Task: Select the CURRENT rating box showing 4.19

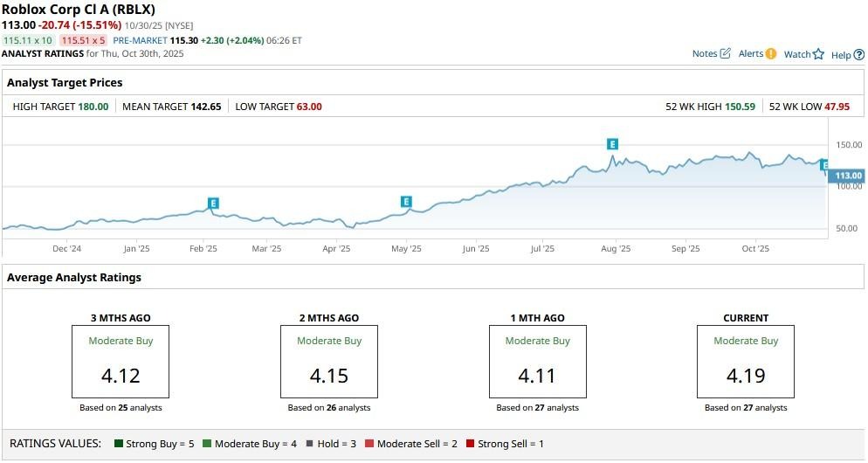Action: pyautogui.click(x=745, y=360)
